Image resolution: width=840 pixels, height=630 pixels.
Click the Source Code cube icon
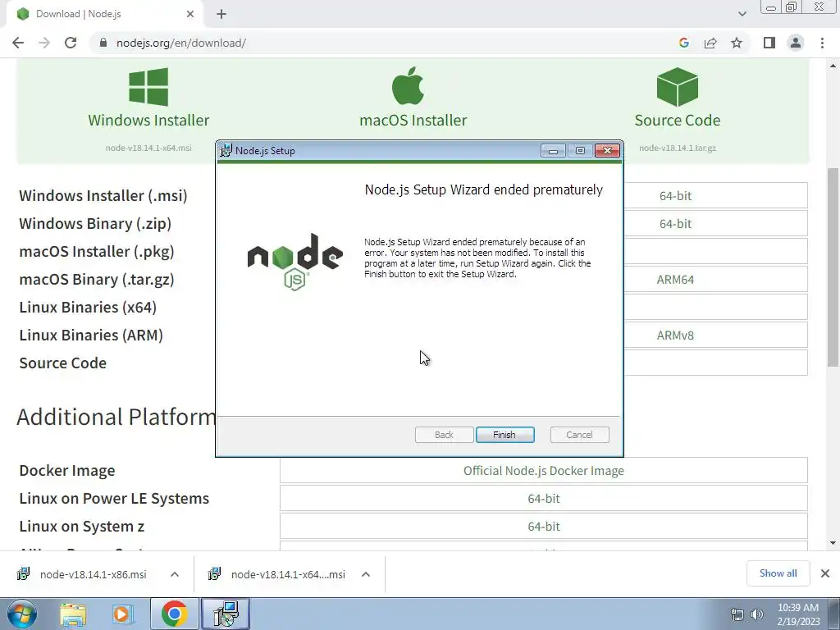[x=677, y=87]
